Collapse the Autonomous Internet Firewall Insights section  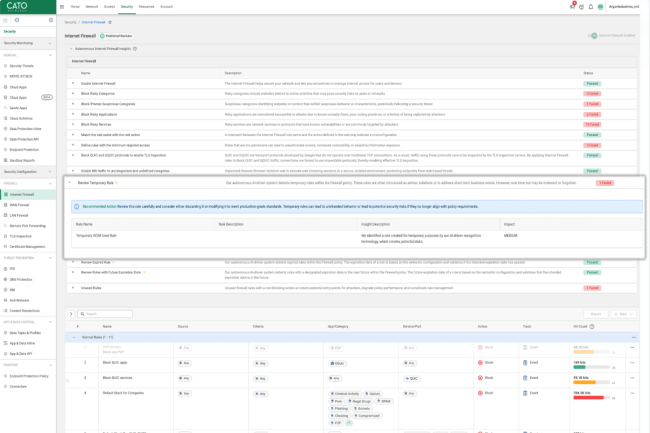pos(71,48)
